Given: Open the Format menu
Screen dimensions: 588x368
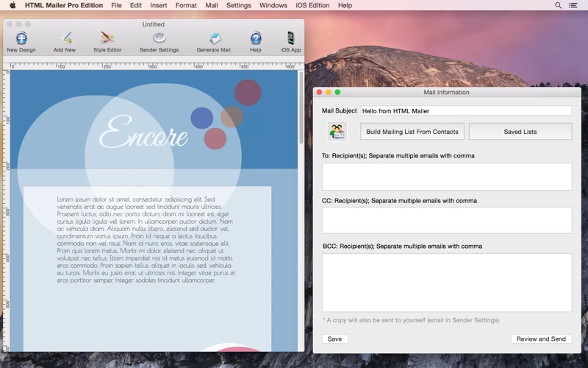Looking at the screenshot, I should [186, 5].
